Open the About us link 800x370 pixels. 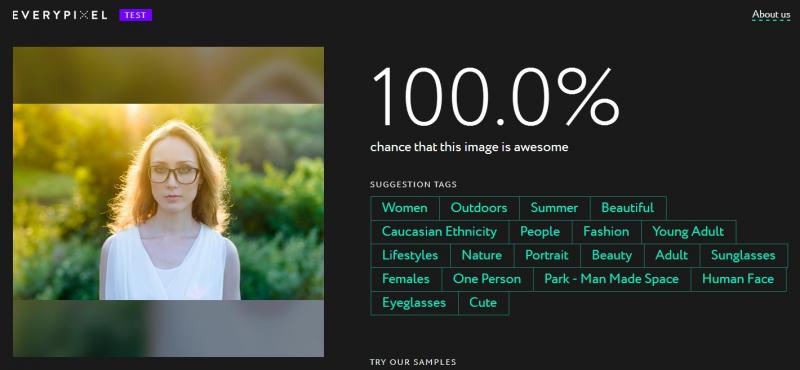[x=771, y=15]
